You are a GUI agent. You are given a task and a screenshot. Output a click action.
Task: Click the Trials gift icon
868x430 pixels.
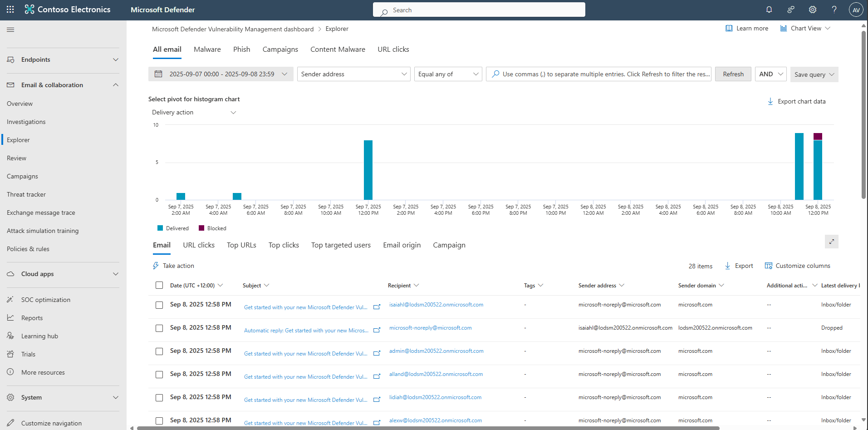coord(10,354)
